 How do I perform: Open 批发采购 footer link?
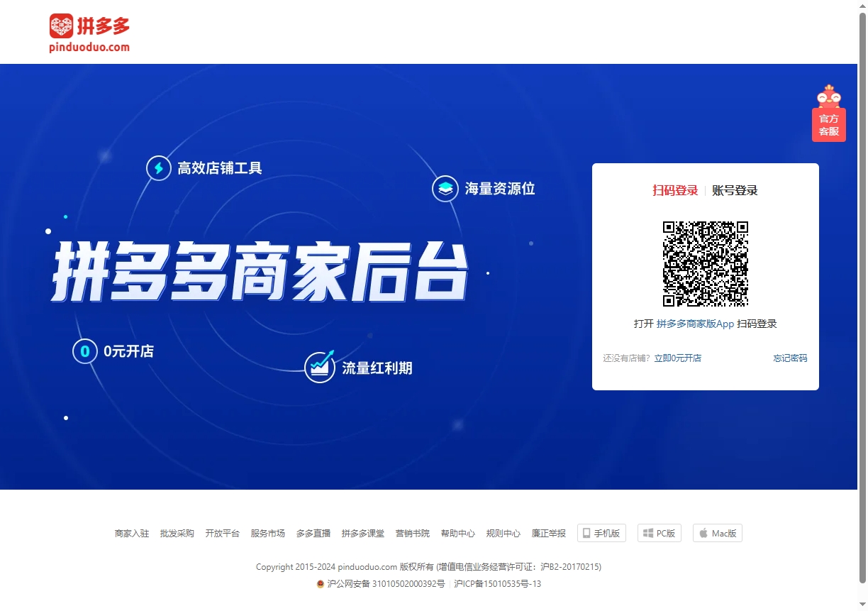[x=177, y=534]
